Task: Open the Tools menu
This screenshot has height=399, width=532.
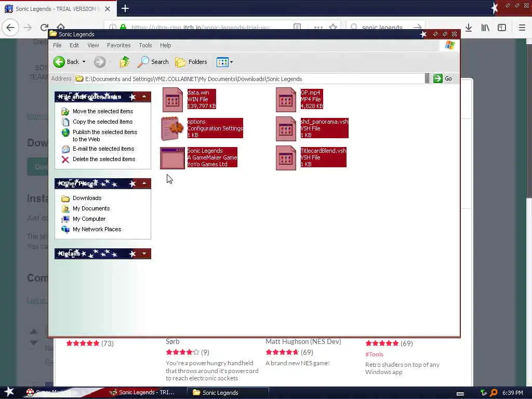Action: [145, 45]
